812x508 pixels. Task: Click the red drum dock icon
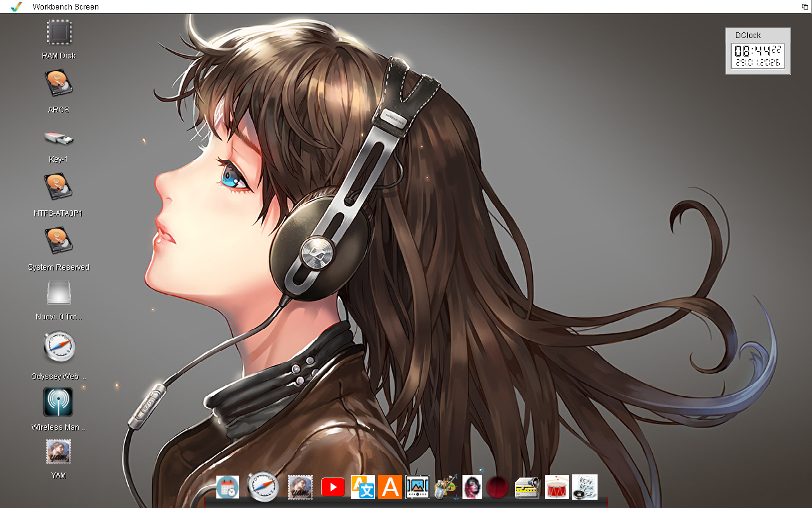click(x=557, y=487)
